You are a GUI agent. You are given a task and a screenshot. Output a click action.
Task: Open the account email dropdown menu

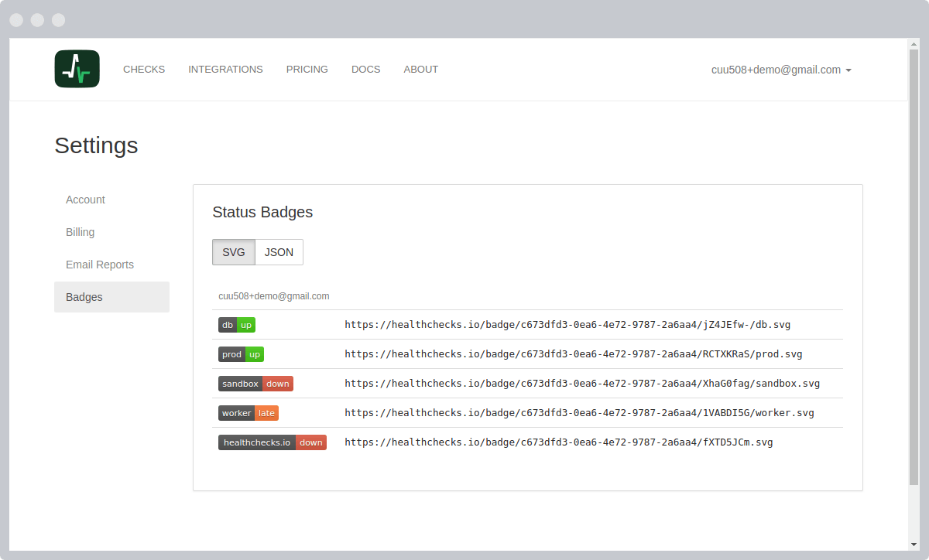point(780,70)
